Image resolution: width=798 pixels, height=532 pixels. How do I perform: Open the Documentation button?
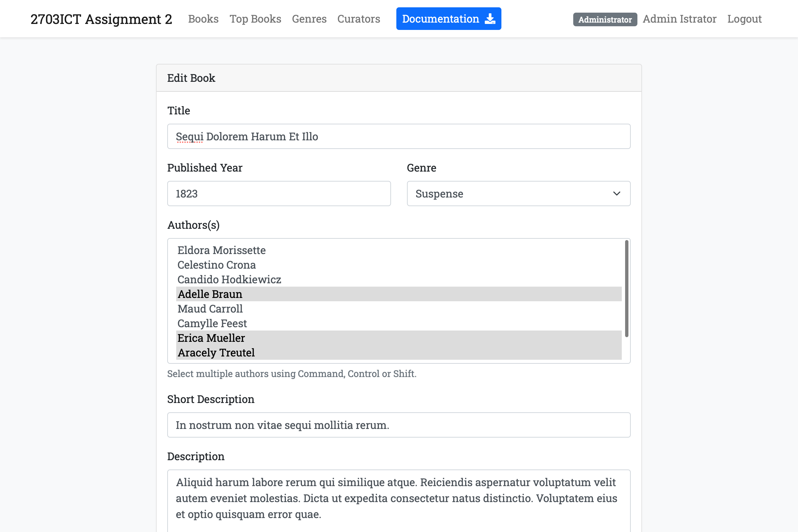pyautogui.click(x=449, y=19)
